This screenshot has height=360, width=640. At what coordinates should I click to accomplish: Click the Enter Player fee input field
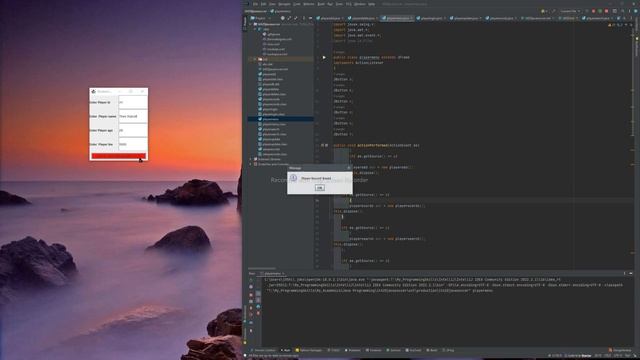133,144
